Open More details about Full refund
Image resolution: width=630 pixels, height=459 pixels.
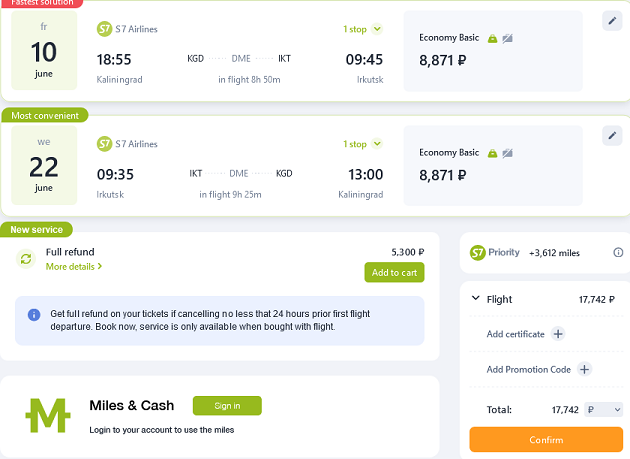pyautogui.click(x=74, y=266)
